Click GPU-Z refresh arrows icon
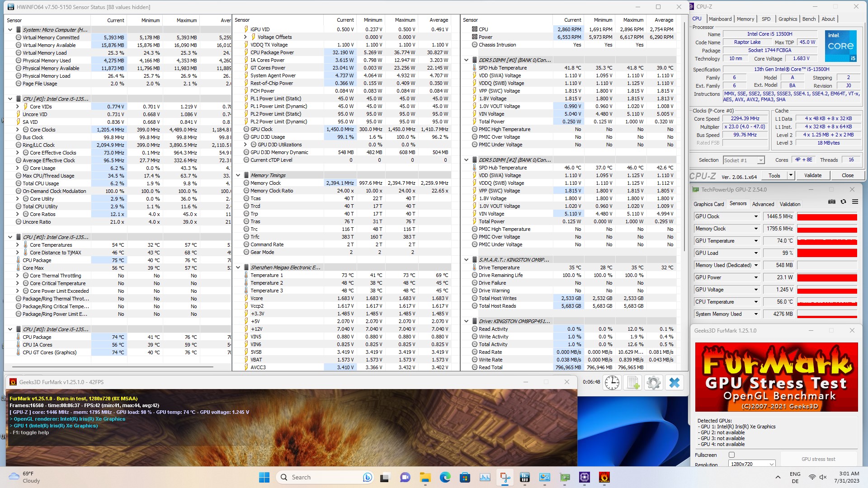Image resolution: width=868 pixels, height=488 pixels. pos(843,202)
